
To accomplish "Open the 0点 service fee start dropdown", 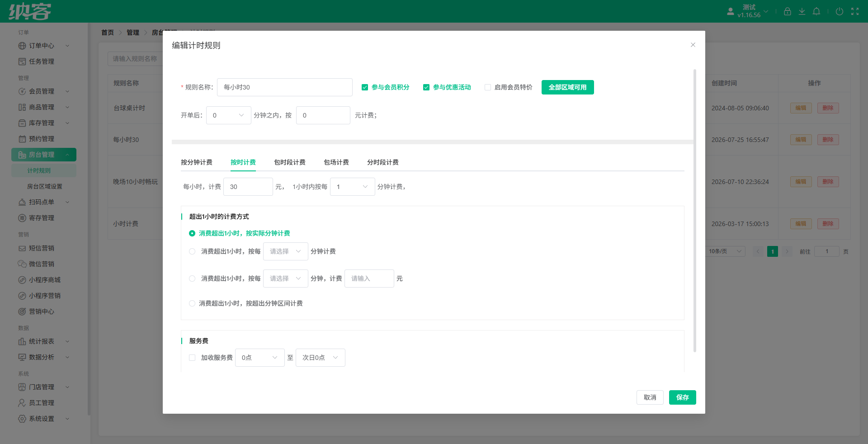I will 260,358.
